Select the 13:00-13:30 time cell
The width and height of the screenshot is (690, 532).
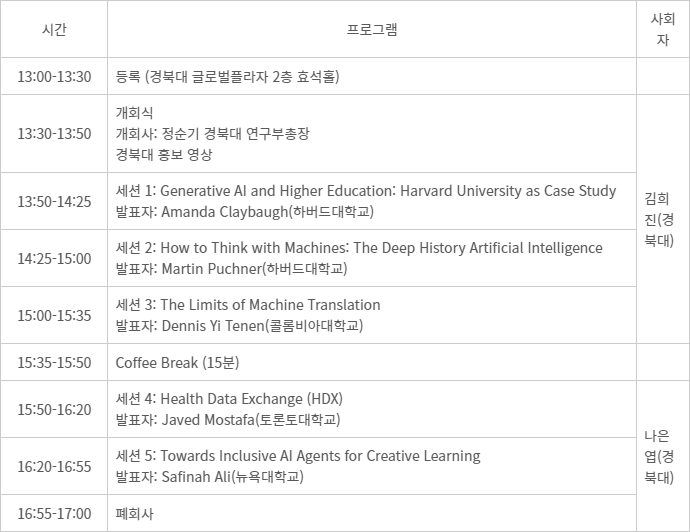pyautogui.click(x=54, y=76)
